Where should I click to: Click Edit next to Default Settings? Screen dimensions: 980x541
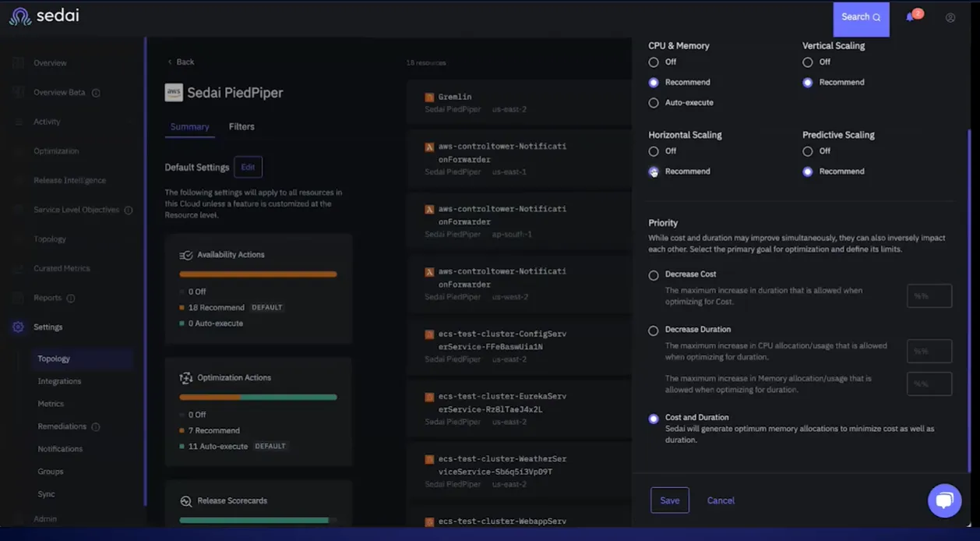click(x=248, y=167)
